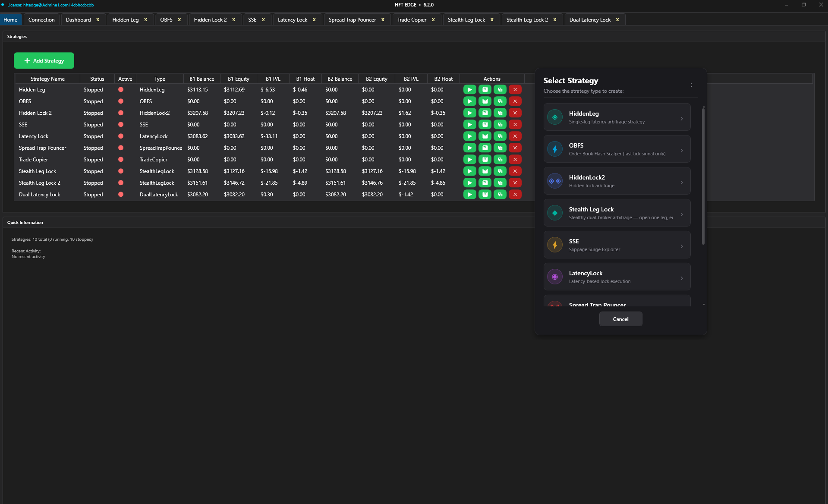Viewport: 828px width, 504px height.
Task: Click the dialog list scrollbar thumb
Action: [x=703, y=177]
